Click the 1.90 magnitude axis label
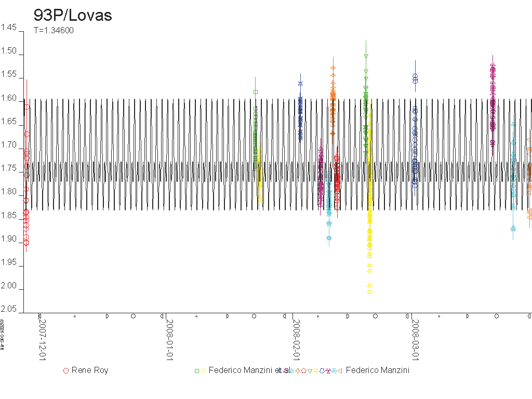Image resolution: width=532 pixels, height=399 pixels. (8, 239)
